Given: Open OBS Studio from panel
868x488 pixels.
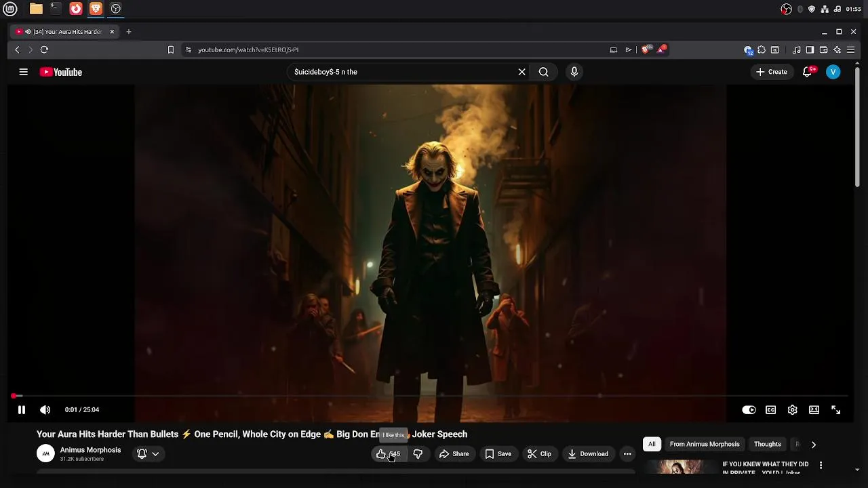Looking at the screenshot, I should (116, 9).
